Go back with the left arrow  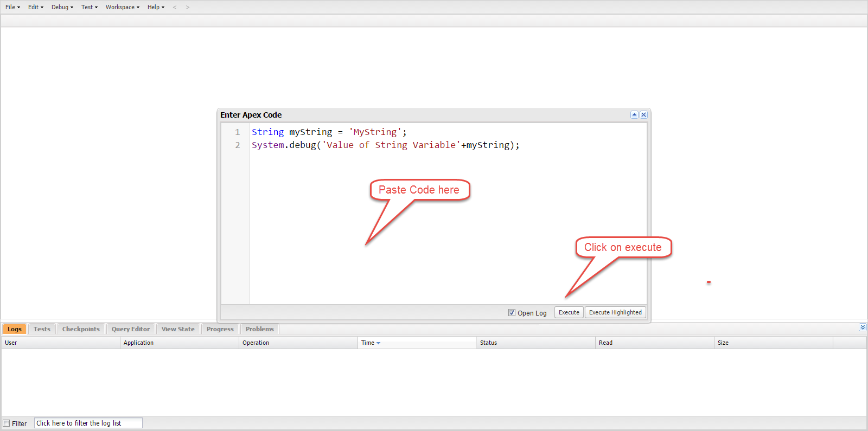[x=175, y=8]
